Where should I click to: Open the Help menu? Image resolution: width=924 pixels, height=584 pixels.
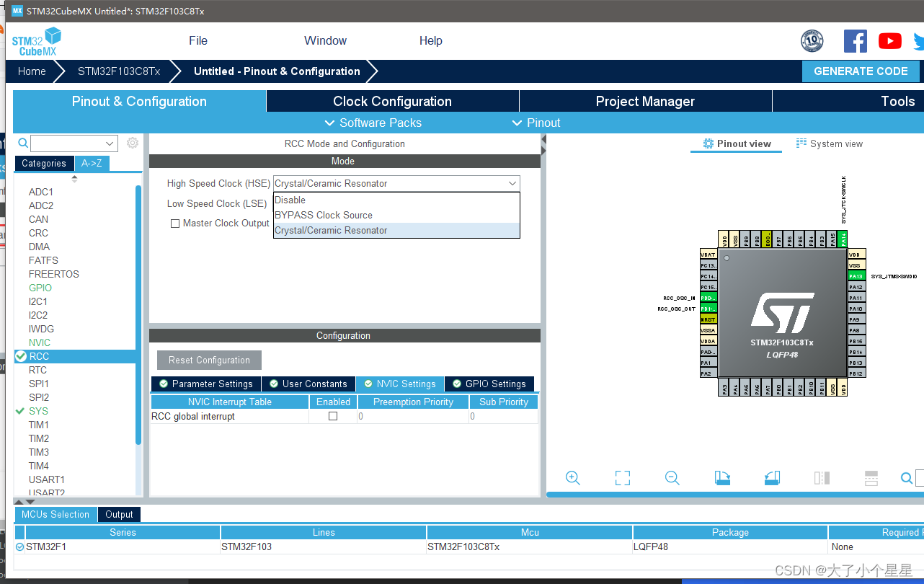point(431,40)
